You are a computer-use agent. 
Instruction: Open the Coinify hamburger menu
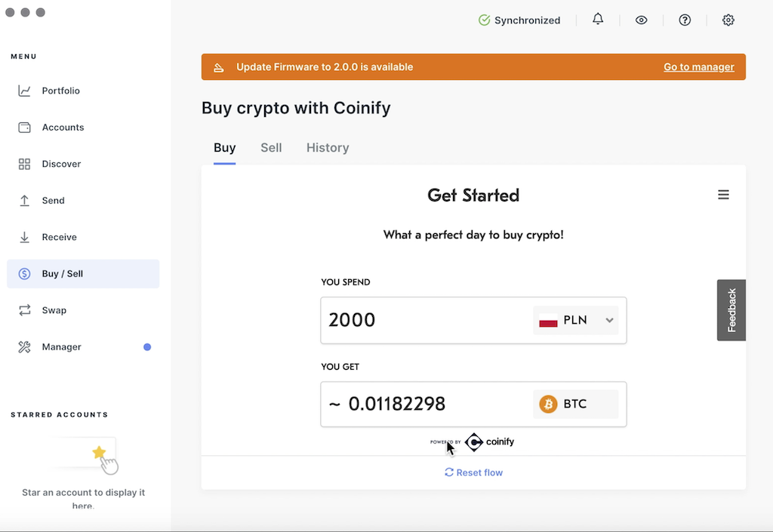coord(723,195)
